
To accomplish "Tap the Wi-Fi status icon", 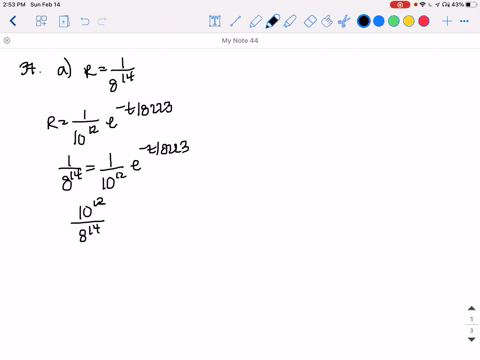I will point(423,5).
